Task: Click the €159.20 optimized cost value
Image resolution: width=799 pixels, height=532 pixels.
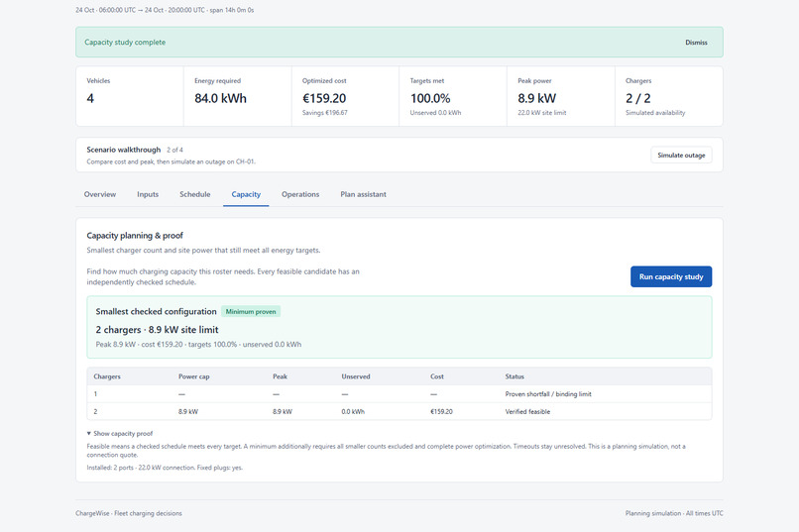Action: [x=324, y=98]
